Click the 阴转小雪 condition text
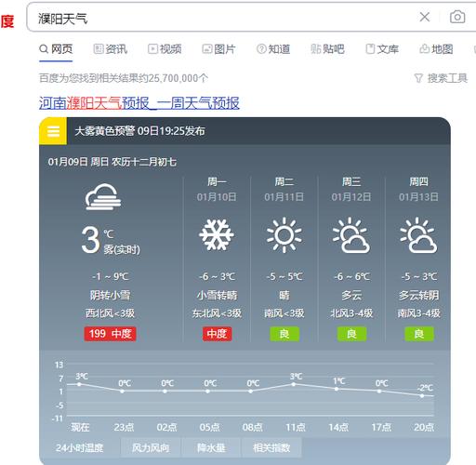The image size is (476, 465). coord(110,295)
